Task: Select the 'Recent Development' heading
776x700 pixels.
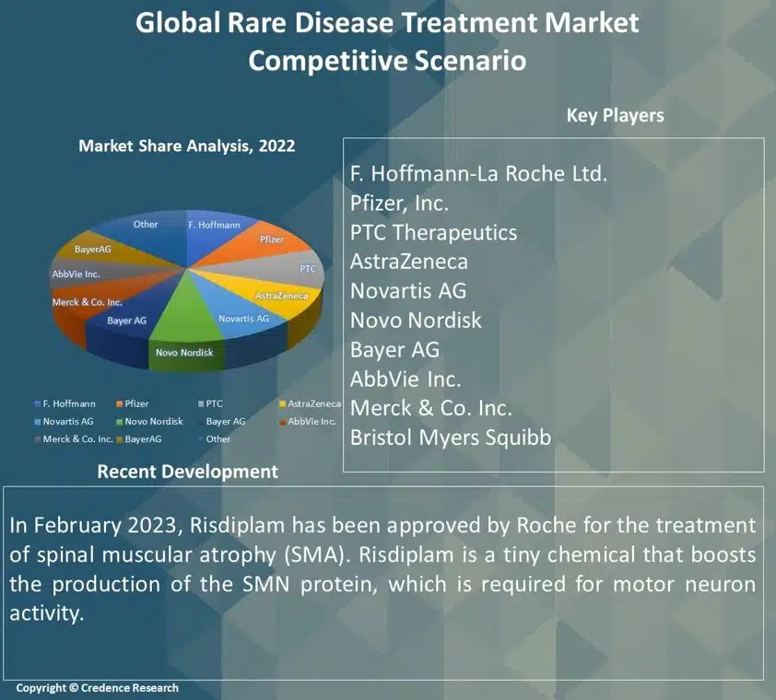Action: coord(187,472)
